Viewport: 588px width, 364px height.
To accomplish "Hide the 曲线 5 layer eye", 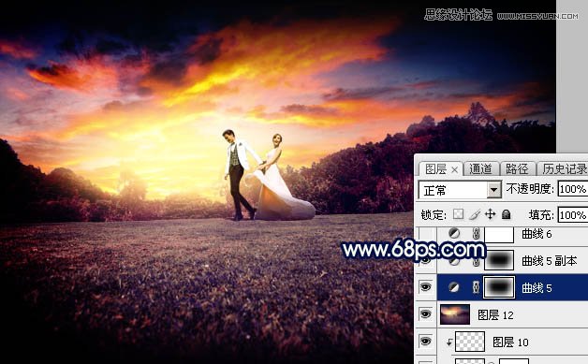I will (x=426, y=287).
